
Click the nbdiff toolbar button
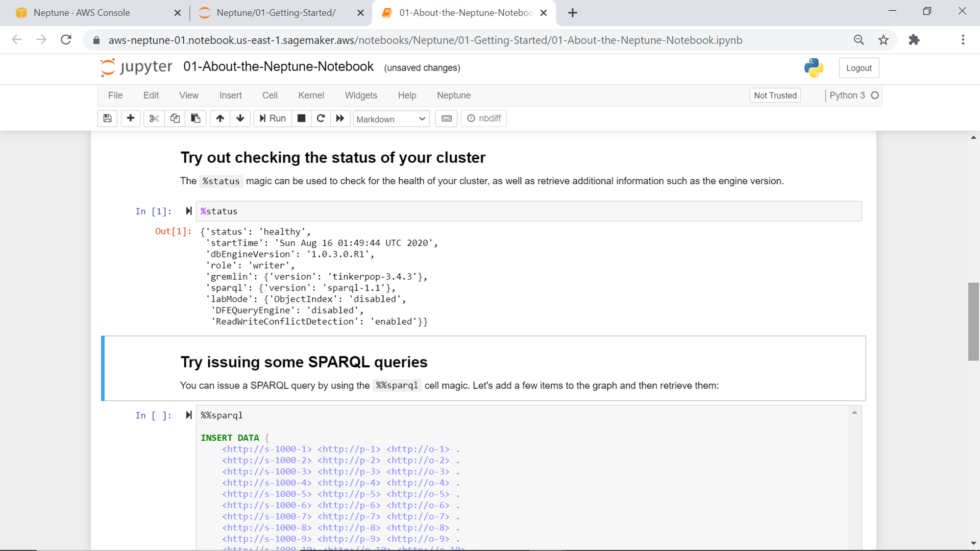pos(484,119)
